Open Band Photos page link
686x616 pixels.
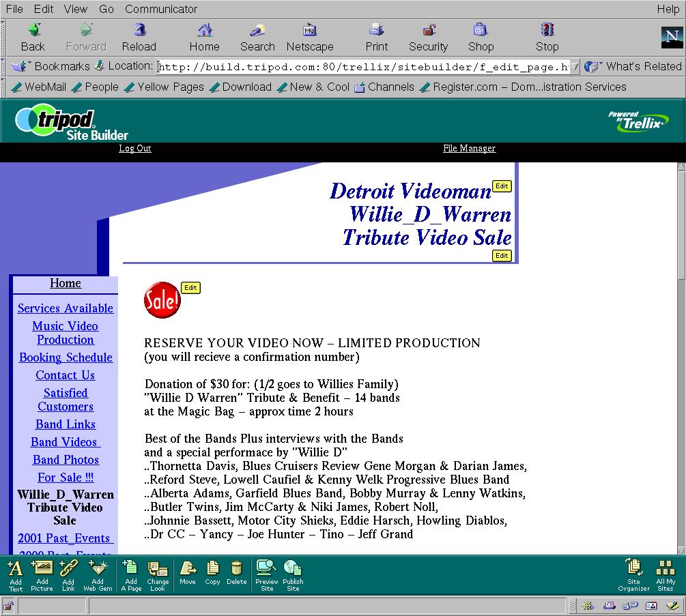(66, 460)
